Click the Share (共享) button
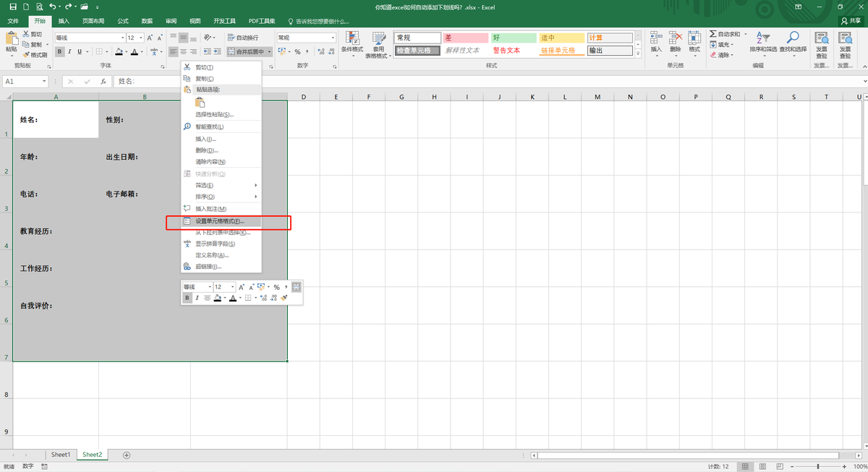 tap(851, 21)
